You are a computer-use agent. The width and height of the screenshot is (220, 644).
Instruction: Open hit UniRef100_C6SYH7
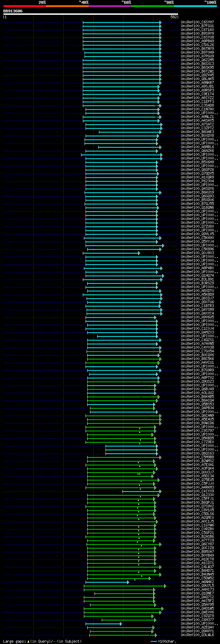coord(197,22)
